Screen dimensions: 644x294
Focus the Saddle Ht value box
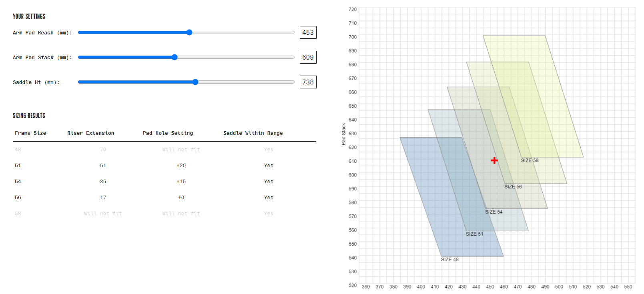coord(308,82)
